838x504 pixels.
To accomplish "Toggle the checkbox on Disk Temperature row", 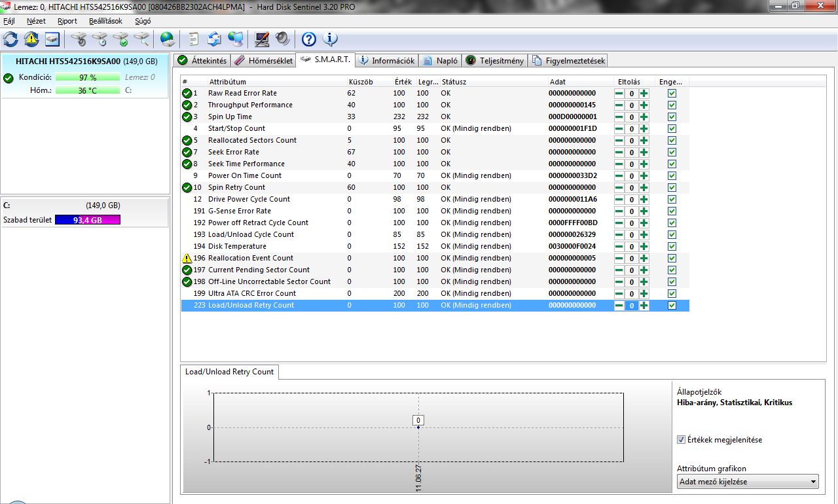I will click(672, 247).
